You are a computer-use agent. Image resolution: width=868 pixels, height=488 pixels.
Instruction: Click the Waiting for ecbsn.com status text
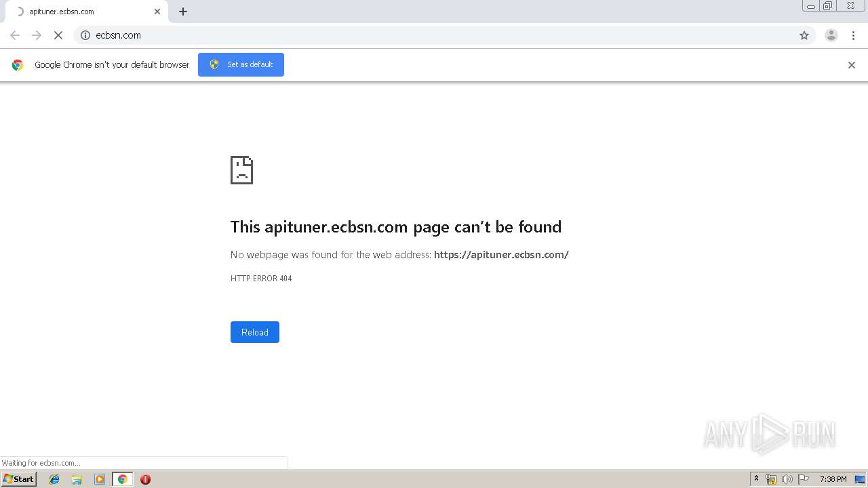click(41, 463)
